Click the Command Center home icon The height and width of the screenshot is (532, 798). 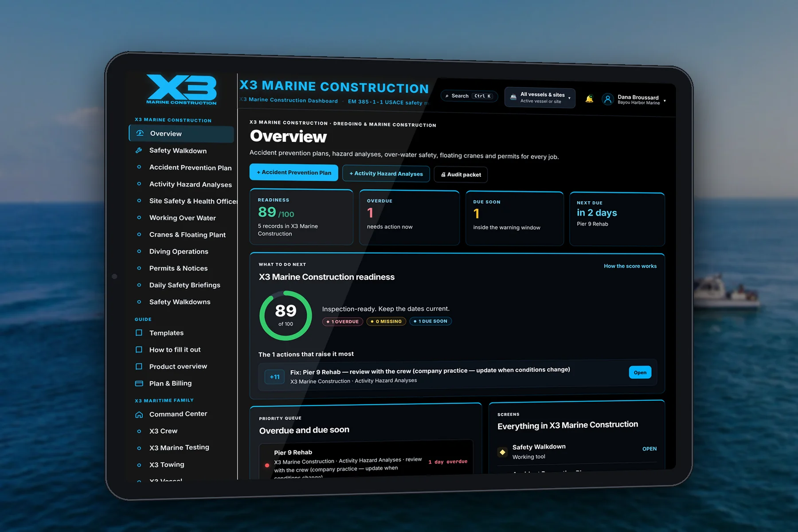139,415
